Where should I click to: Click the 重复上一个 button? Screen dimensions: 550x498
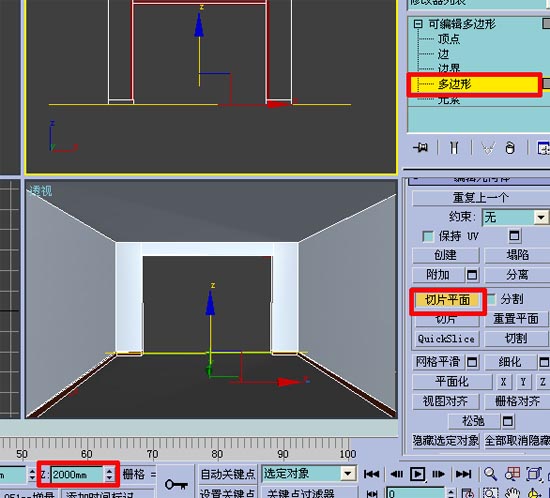coord(481,198)
